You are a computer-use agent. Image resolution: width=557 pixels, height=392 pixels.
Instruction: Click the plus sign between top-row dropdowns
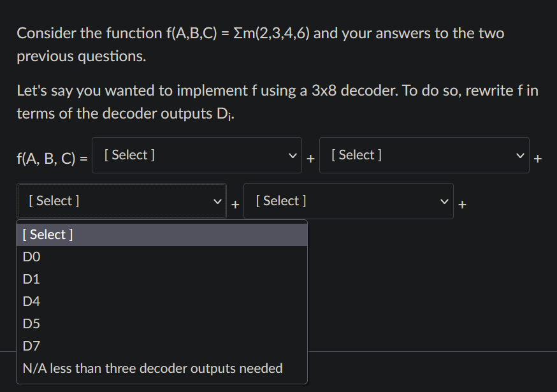pos(310,159)
